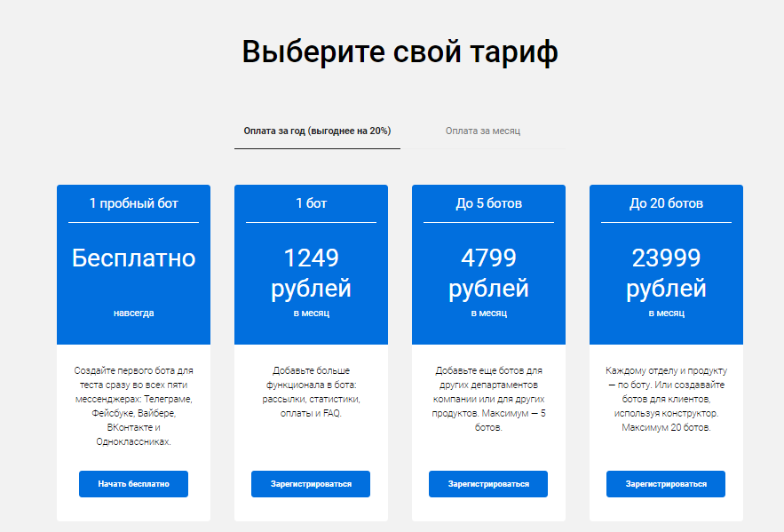
Task: Click the description 'Создайте первого бота для теста'
Action: click(133, 406)
